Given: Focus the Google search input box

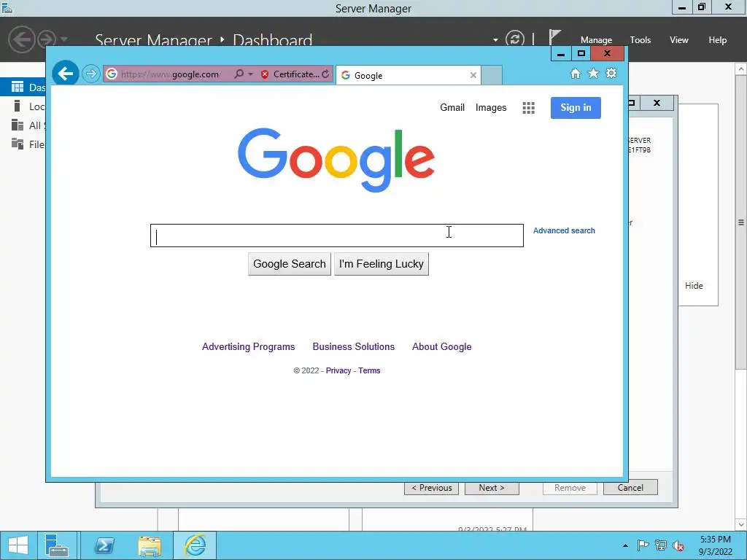Looking at the screenshot, I should [337, 236].
